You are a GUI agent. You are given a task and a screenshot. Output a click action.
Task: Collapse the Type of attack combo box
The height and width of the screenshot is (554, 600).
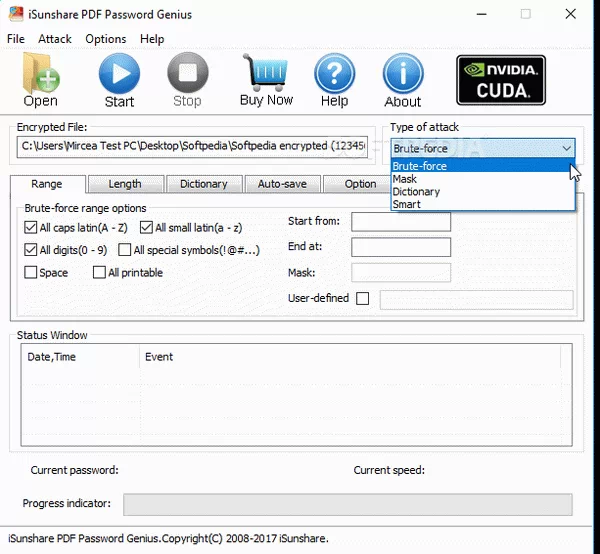pos(567,148)
